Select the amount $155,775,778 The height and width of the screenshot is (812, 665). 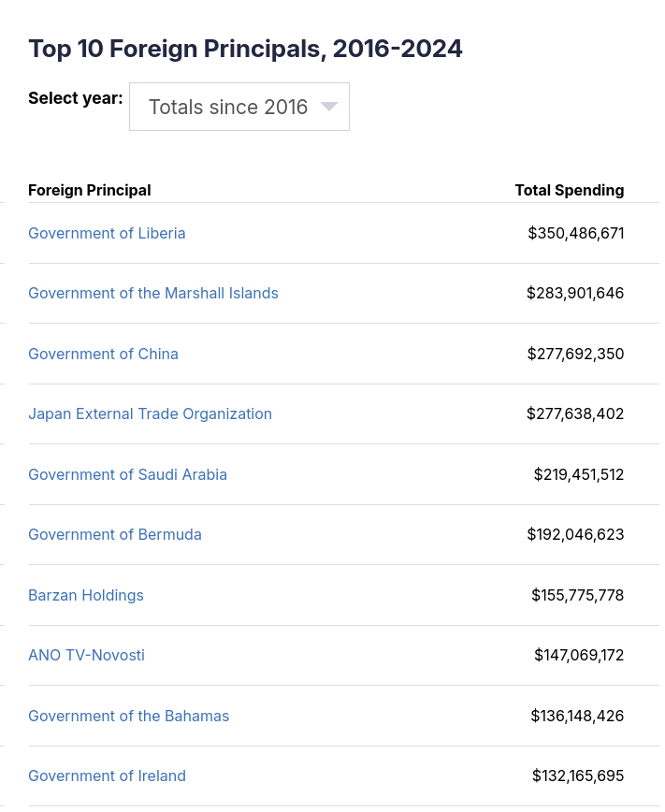tap(578, 595)
